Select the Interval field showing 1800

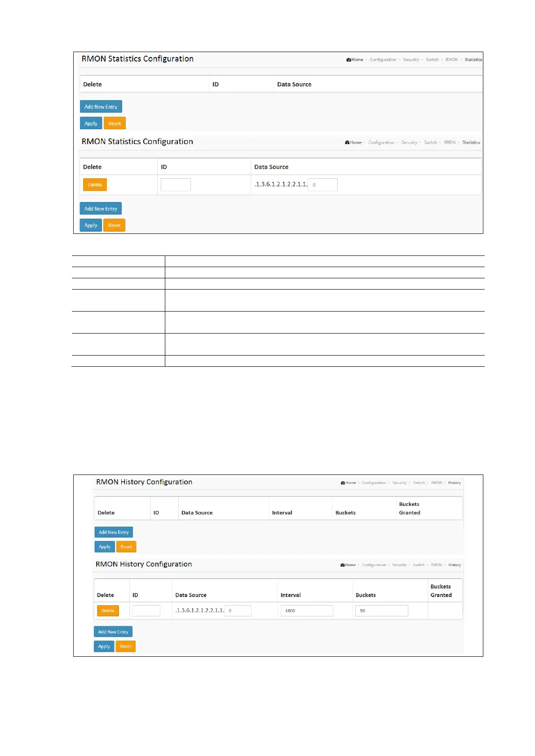coord(307,611)
